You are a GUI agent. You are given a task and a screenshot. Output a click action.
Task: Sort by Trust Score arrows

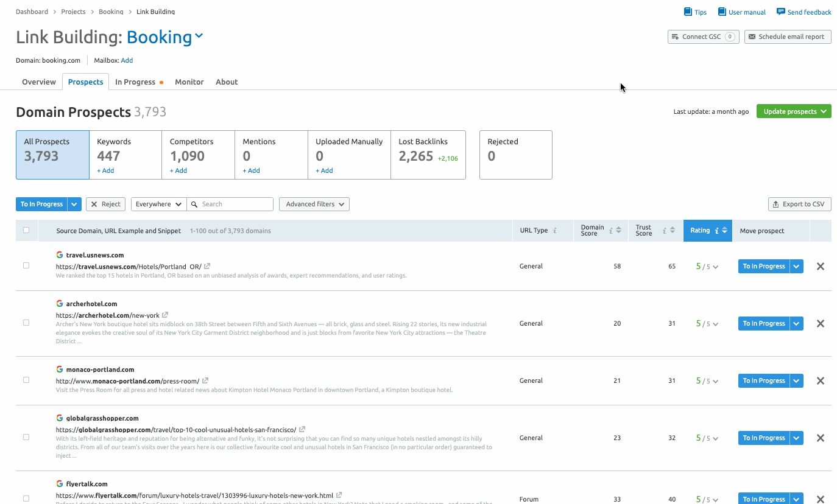[x=672, y=230]
